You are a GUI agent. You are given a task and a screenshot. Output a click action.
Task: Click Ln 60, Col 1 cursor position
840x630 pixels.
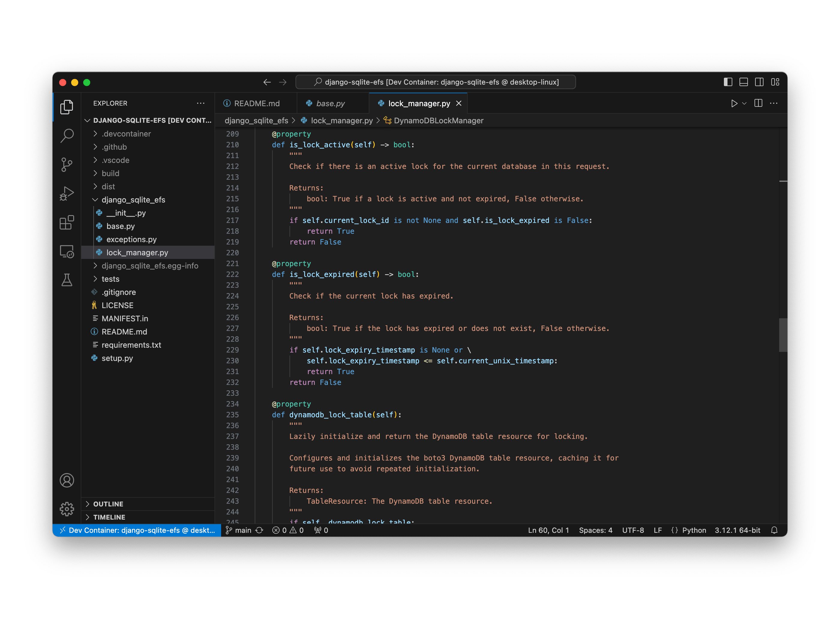pos(548,530)
